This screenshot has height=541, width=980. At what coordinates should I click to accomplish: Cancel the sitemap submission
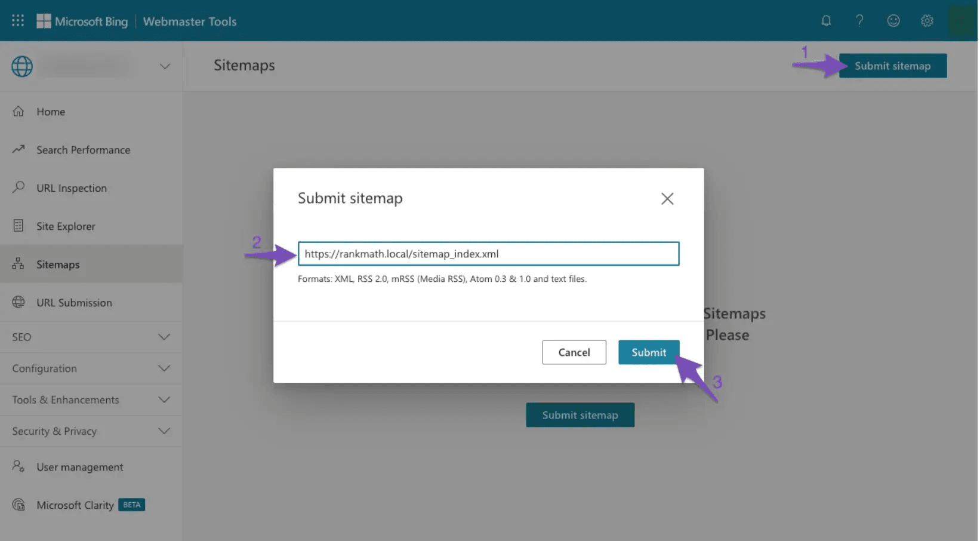pyautogui.click(x=574, y=352)
